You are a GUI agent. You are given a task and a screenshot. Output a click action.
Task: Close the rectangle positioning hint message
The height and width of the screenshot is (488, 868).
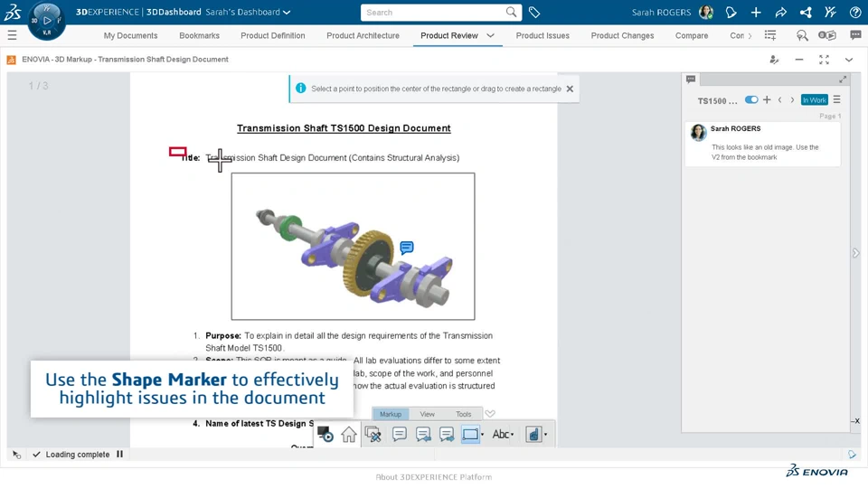570,89
